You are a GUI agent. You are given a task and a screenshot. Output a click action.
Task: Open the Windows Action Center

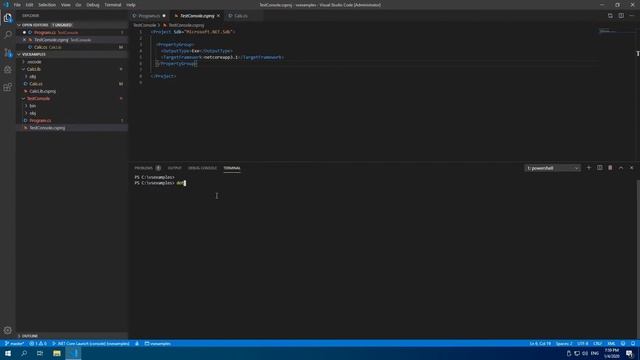(629, 353)
